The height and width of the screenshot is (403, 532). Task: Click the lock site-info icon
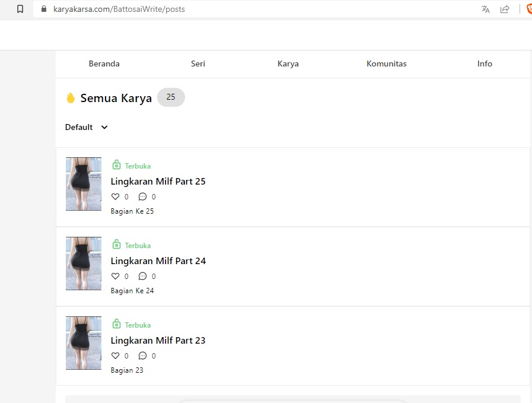pos(44,9)
